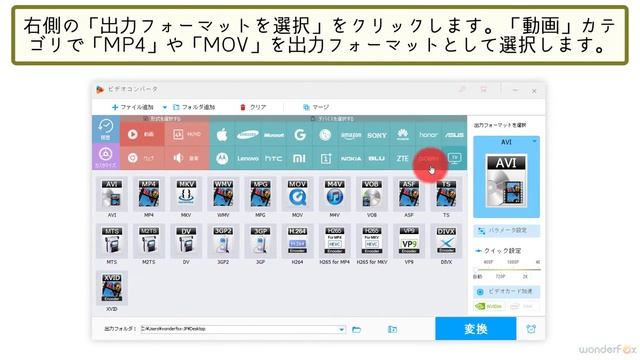
Task: Open ASUS device presets
Action: click(x=454, y=135)
